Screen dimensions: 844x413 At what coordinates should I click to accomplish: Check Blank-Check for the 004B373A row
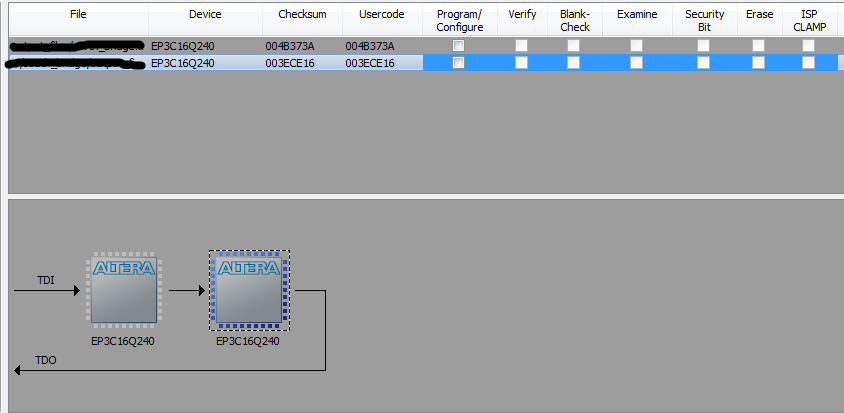(x=573, y=46)
